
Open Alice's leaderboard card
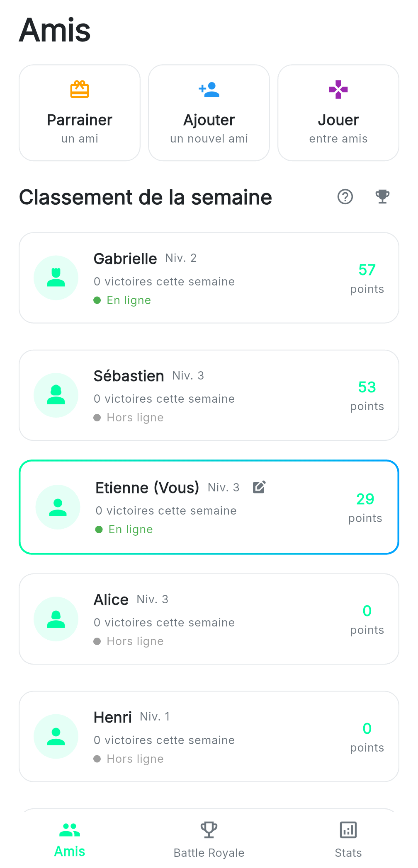click(209, 619)
